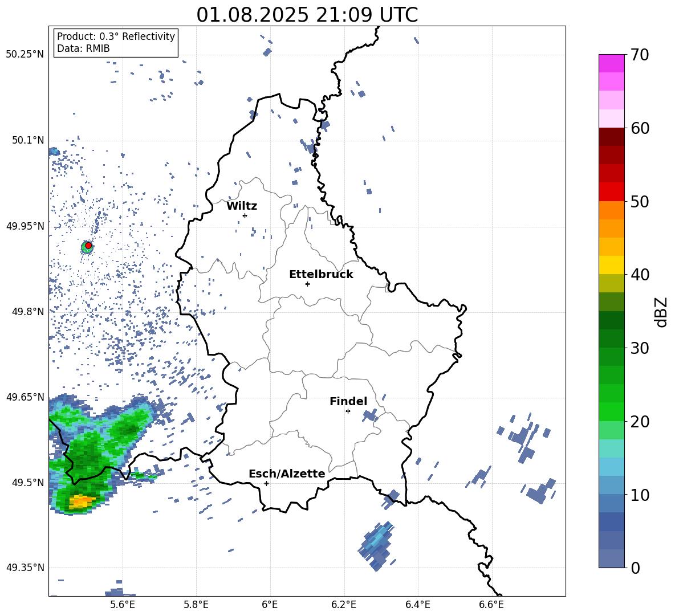675x616 pixels.
Task: Click the dark maroon colorbar segment below 60
Action: (611, 137)
